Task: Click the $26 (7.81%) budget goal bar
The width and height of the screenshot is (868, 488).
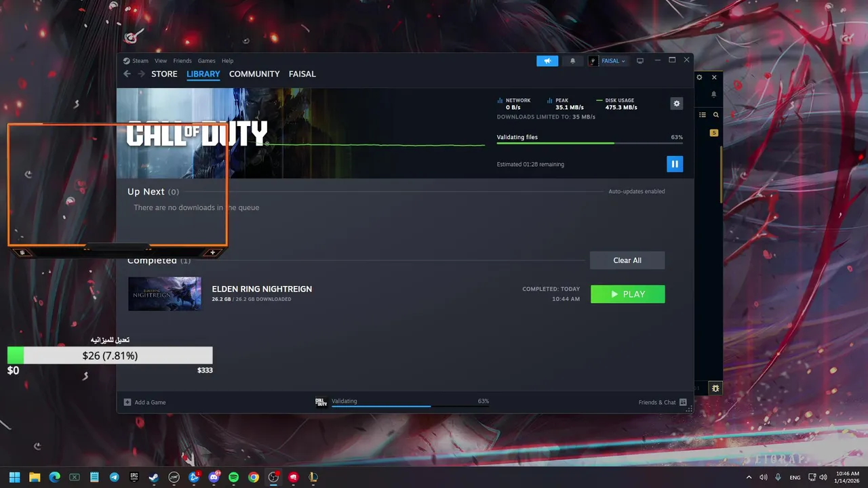Action: (x=110, y=355)
